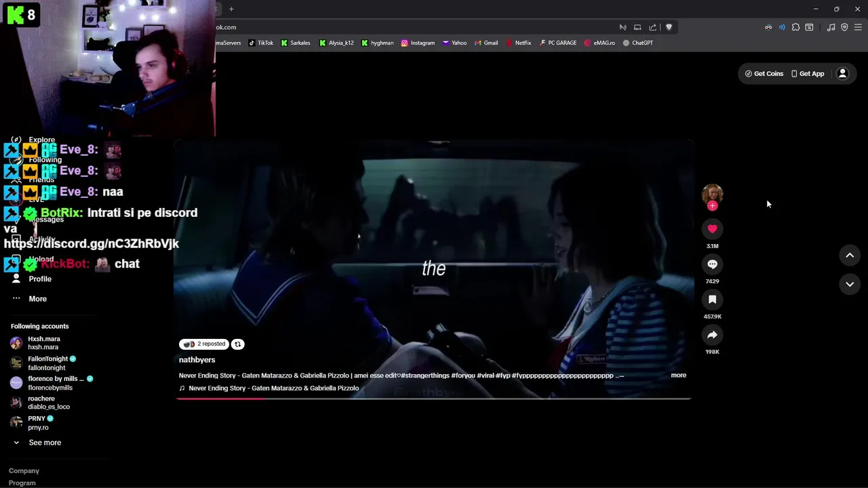Screen dimensions: 868x488
Task: Open the profile avatar menu top right
Action: pos(842,74)
